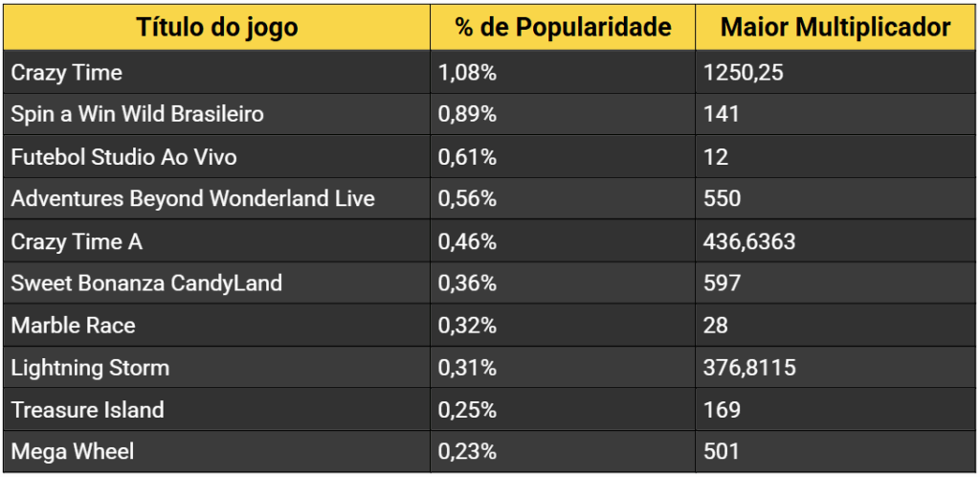Select Adventures Beyond Wonderland Live cell

[x=192, y=199]
